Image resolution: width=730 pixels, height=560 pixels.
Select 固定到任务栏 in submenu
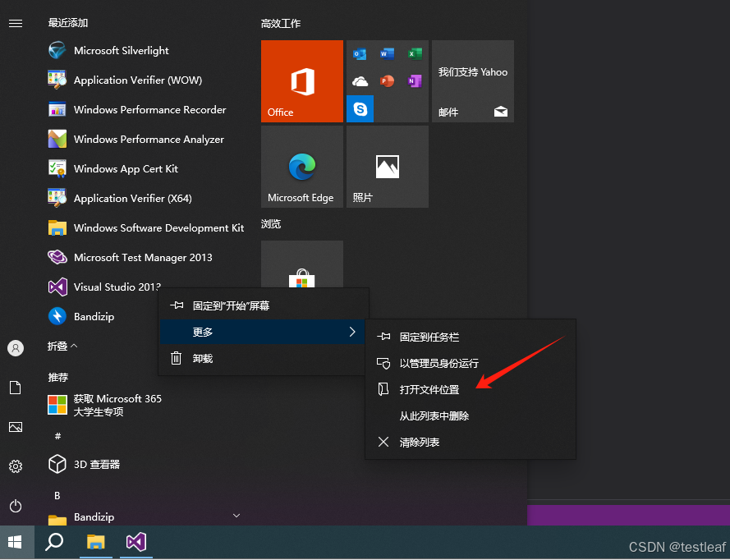[471, 337]
